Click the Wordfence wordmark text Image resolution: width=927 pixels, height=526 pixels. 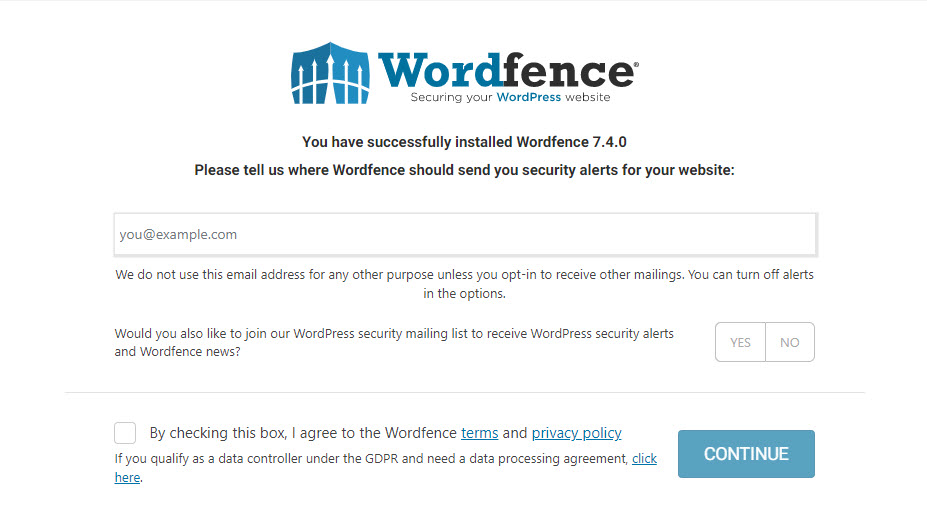click(x=508, y=70)
